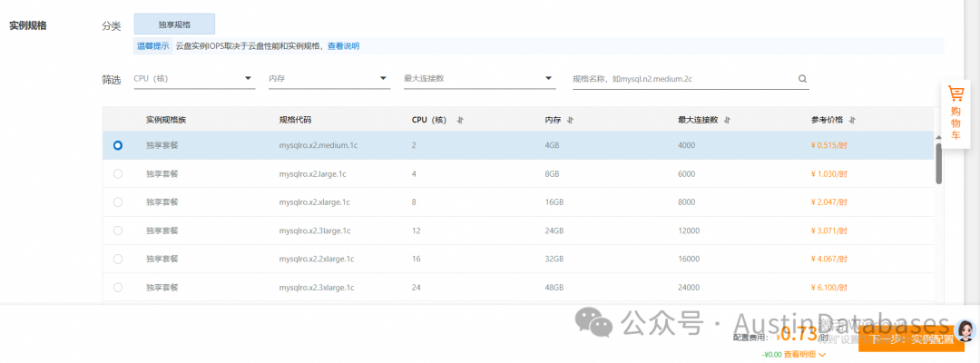Click the 8GB memory cell
Viewport: 980px width, 363px height.
(x=553, y=174)
